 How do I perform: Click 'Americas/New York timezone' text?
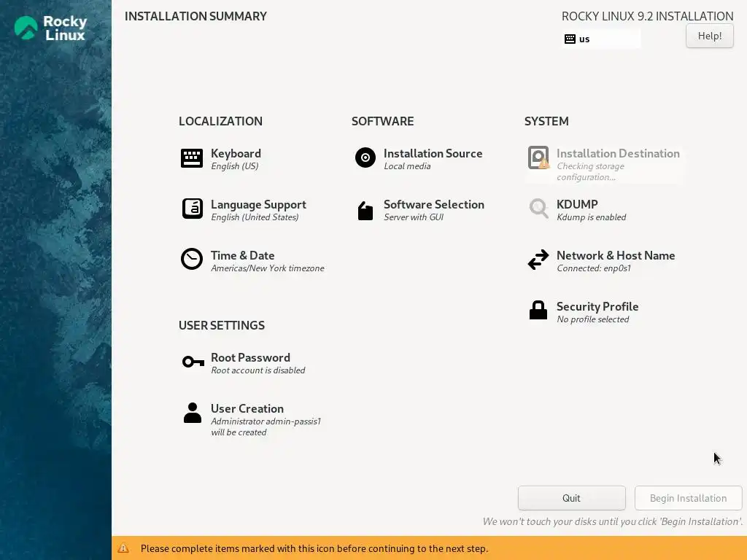[x=268, y=268]
